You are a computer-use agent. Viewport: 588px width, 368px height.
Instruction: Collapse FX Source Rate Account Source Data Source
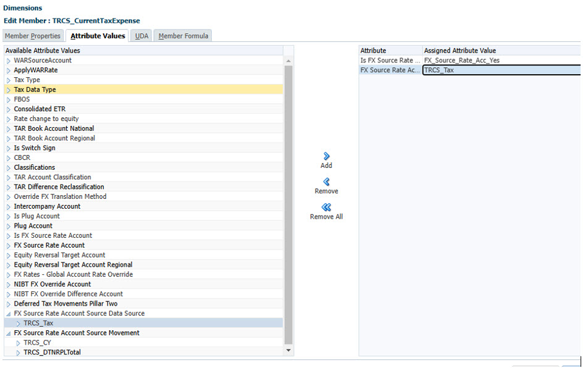pyautogui.click(x=8, y=314)
